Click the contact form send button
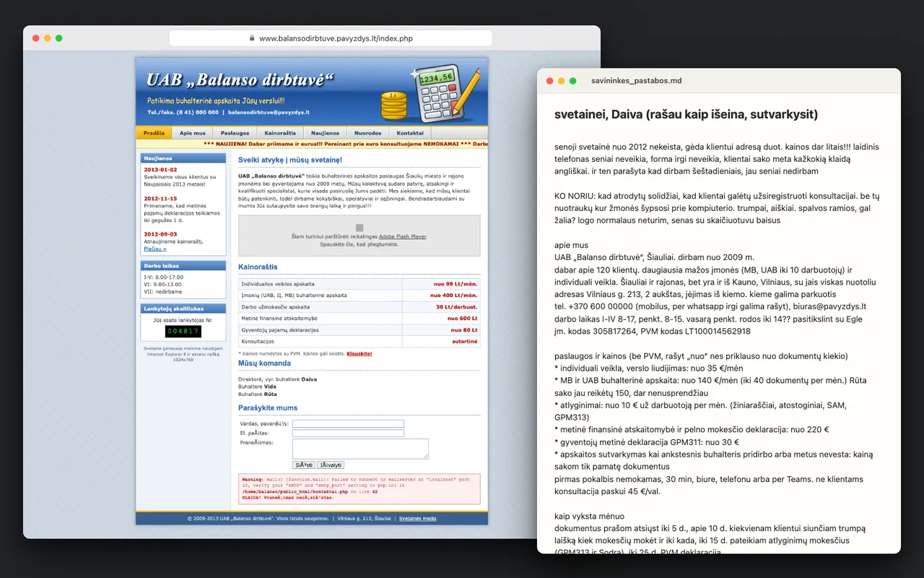 [x=303, y=465]
